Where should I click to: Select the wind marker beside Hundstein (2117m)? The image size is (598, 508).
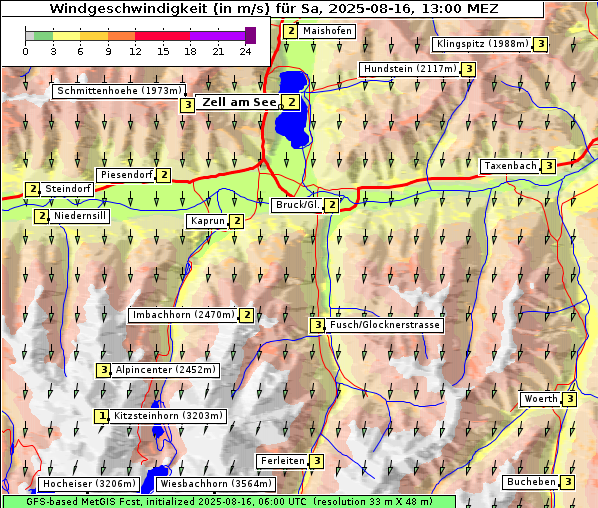[469, 69]
